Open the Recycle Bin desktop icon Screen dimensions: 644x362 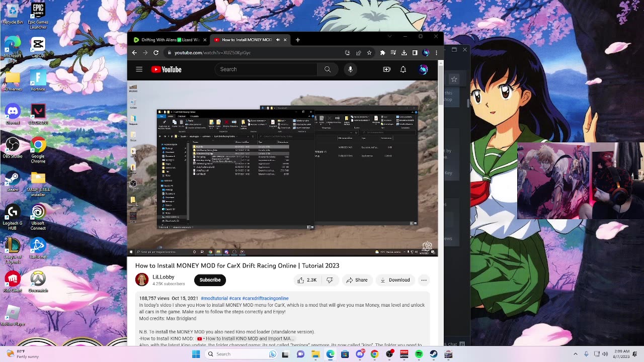point(13,14)
